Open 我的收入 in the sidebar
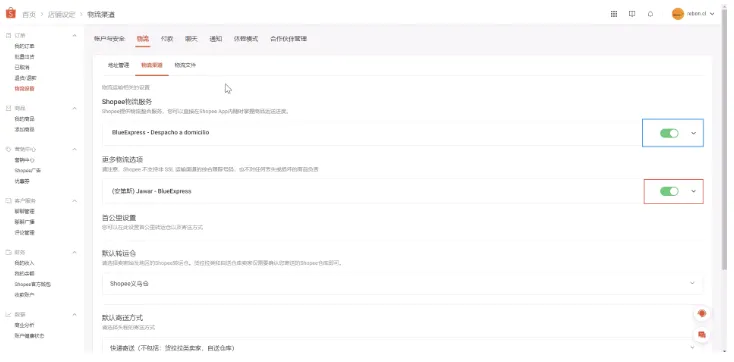 tap(24, 263)
